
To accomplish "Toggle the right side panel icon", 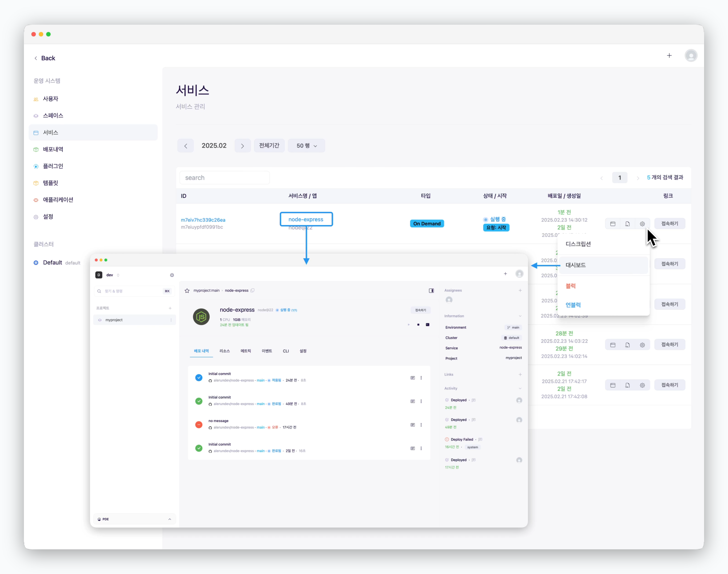I will pyautogui.click(x=431, y=291).
